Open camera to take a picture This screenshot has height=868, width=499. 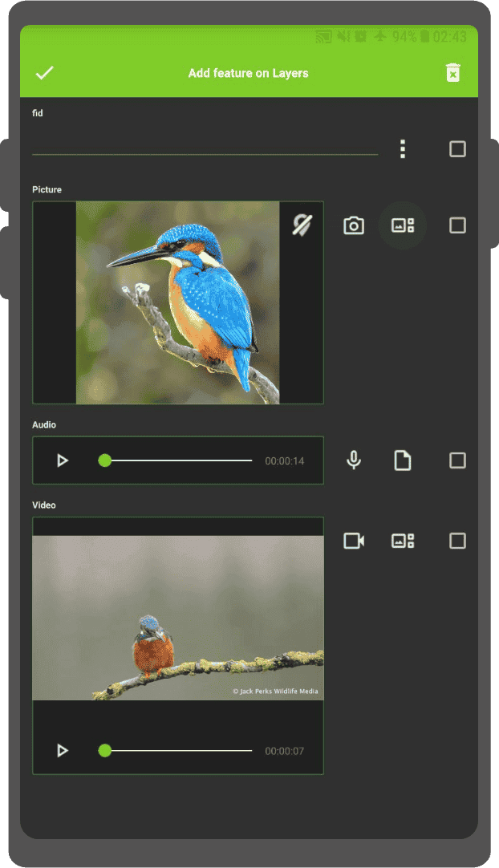(x=354, y=225)
